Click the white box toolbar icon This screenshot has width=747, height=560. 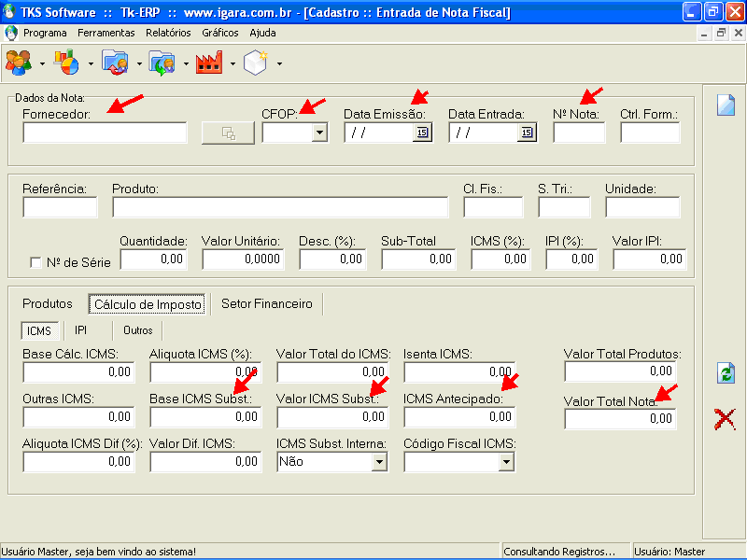tap(256, 63)
